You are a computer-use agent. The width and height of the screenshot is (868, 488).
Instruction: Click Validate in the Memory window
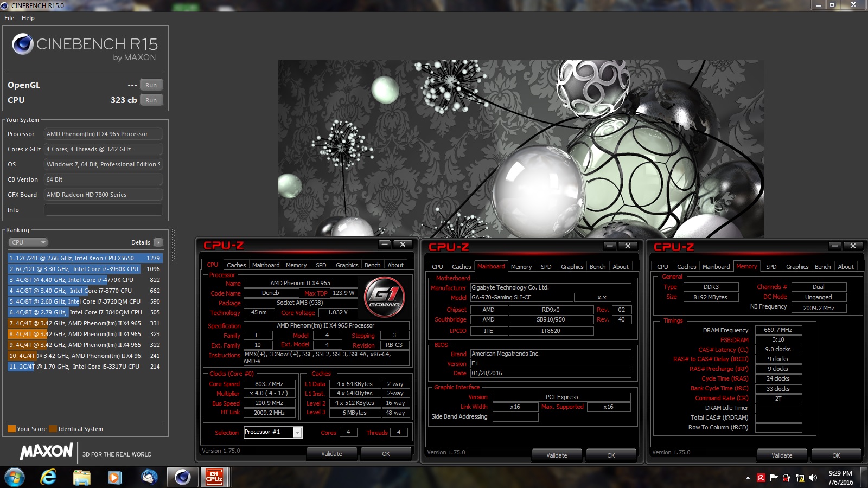coord(782,455)
